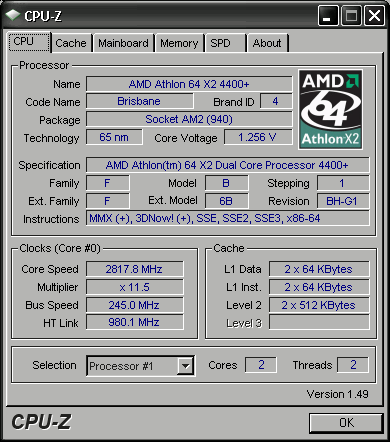Click the Specification field text
The width and height of the screenshot is (390, 442).
227,165
